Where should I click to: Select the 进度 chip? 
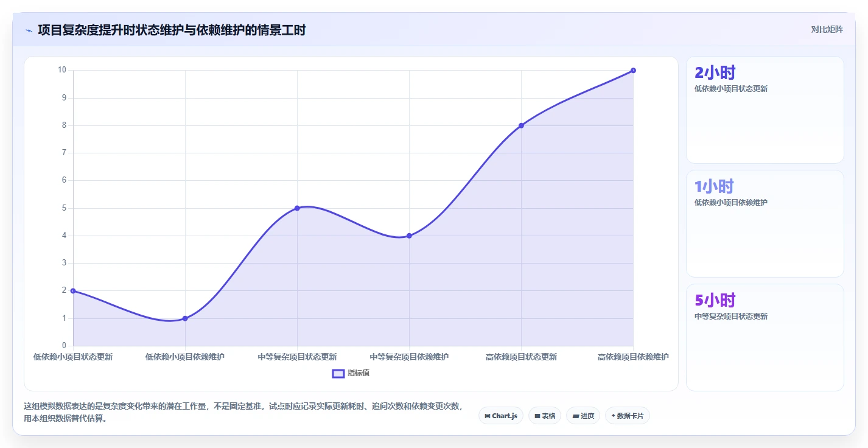[x=583, y=416]
